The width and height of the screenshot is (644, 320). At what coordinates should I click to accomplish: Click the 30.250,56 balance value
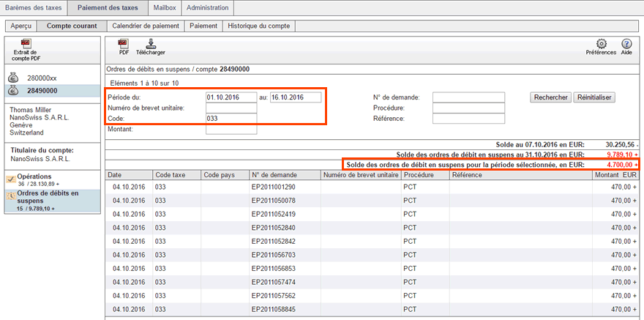pos(622,144)
